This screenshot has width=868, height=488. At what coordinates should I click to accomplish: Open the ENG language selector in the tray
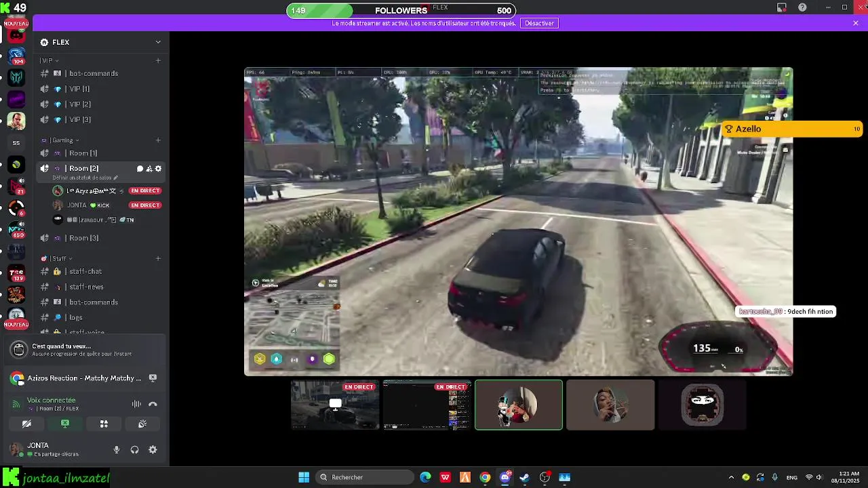[x=791, y=477]
